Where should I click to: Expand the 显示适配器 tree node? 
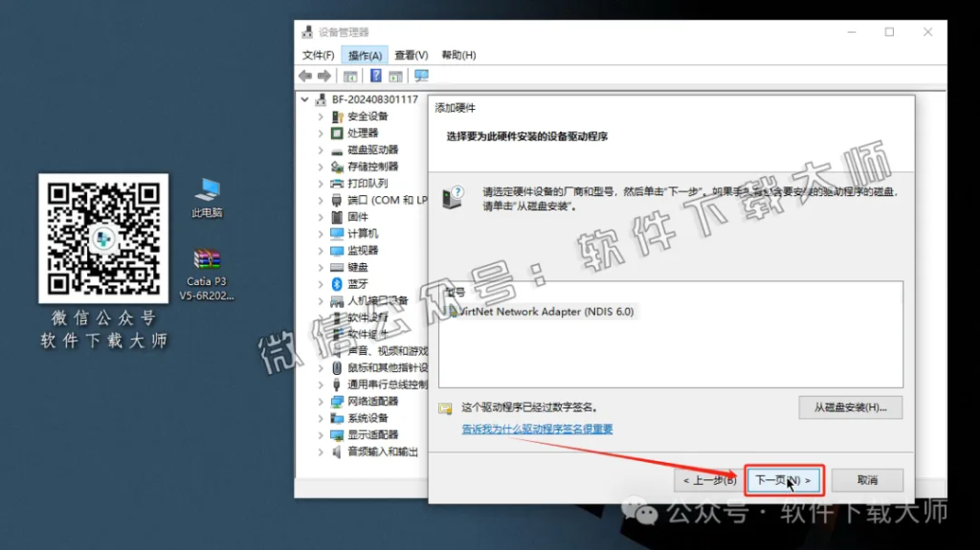[321, 435]
